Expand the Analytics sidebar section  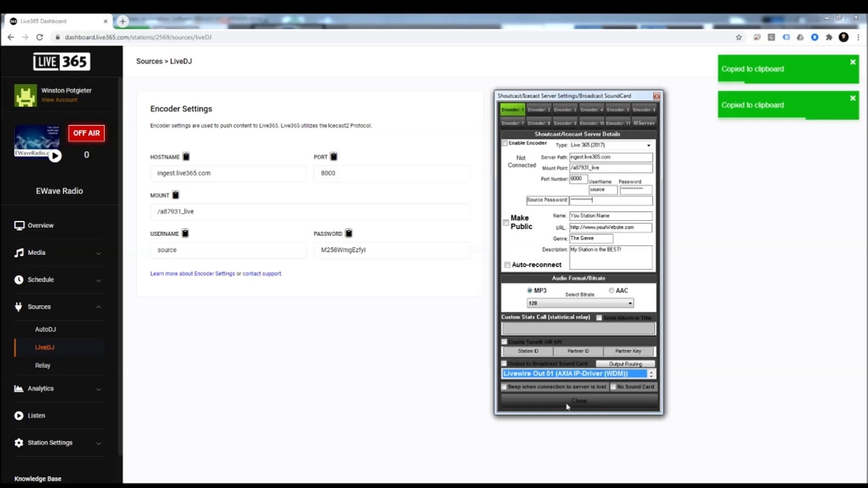(x=98, y=388)
